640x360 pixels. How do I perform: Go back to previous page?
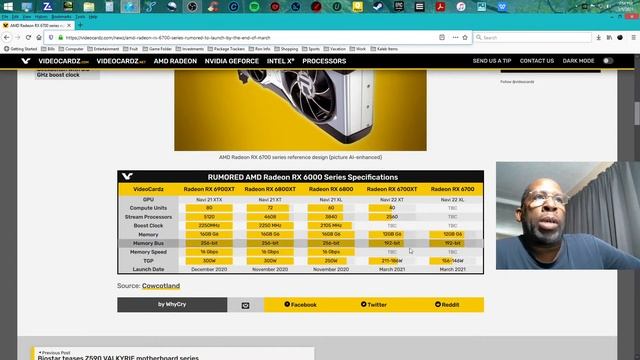tap(7, 38)
